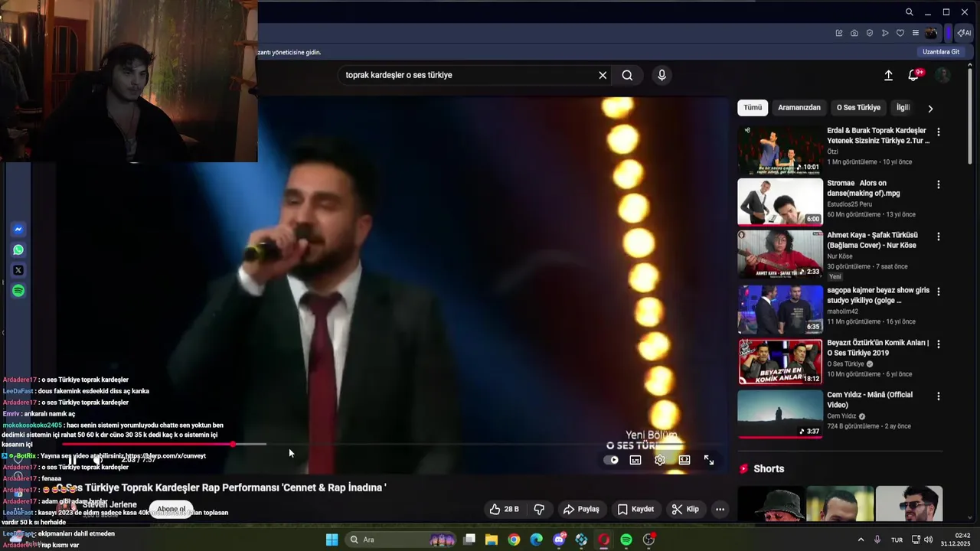Open options menu for Ahmet Kaya cover video

tap(939, 236)
